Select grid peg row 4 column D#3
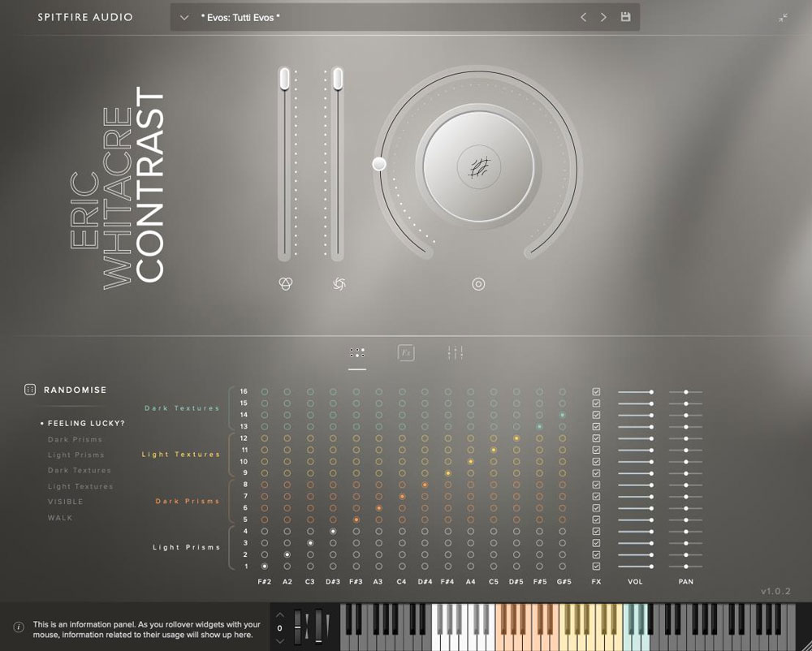Image resolution: width=812 pixels, height=651 pixels. coord(333,532)
